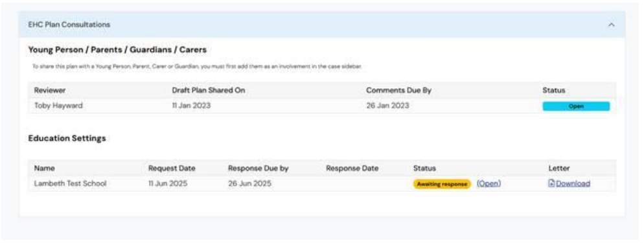The width and height of the screenshot is (644, 243).
Task: Click the document icon beside Download
Action: click(551, 183)
